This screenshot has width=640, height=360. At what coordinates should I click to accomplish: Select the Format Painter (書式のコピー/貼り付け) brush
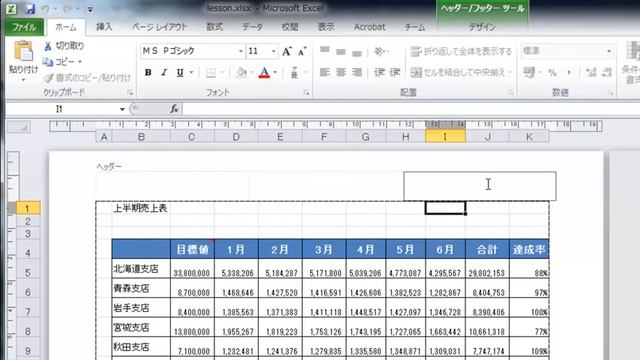click(48, 78)
